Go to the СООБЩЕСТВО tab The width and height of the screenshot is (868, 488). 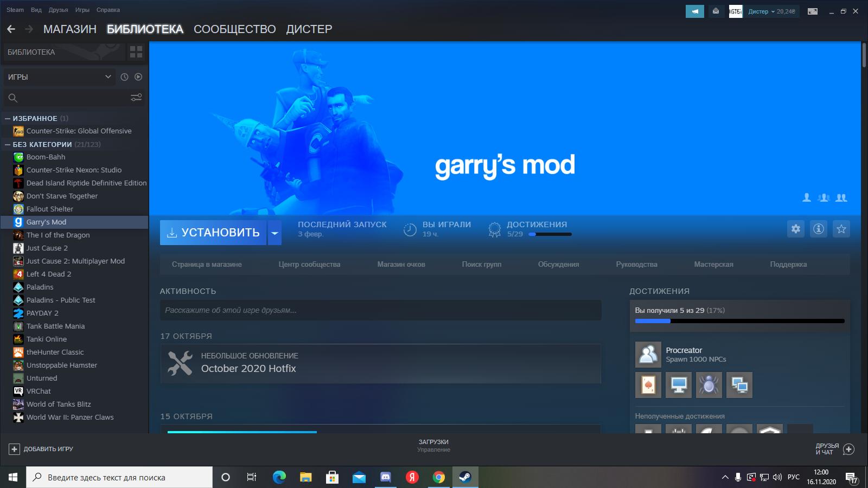point(235,29)
